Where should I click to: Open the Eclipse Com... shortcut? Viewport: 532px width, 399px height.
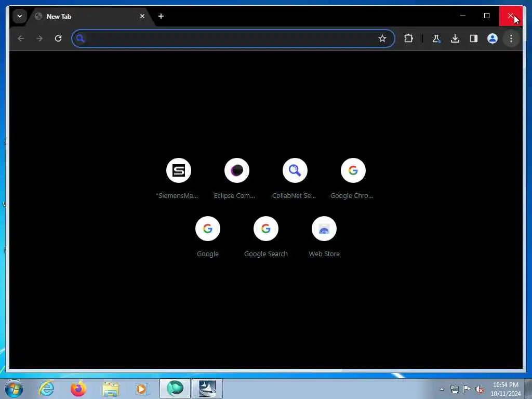[x=236, y=178]
